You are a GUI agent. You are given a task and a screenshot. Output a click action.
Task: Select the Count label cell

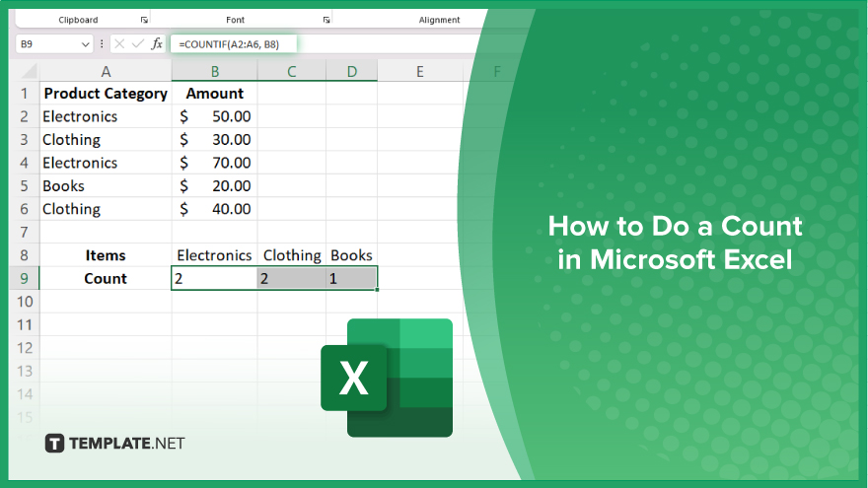[106, 278]
